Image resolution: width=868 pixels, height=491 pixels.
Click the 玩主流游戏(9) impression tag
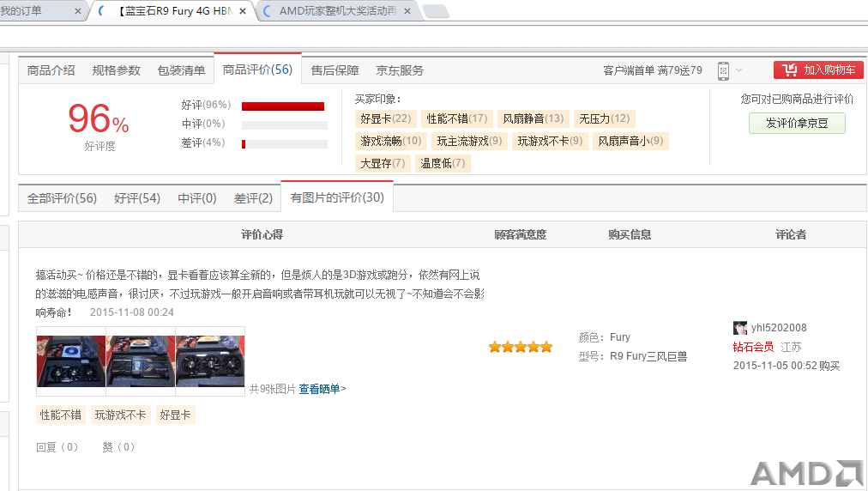[x=469, y=141]
